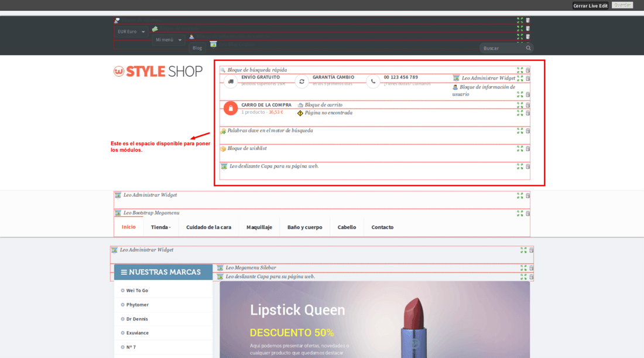
Task: Click the 36,53 € cart total
Action: point(276,112)
